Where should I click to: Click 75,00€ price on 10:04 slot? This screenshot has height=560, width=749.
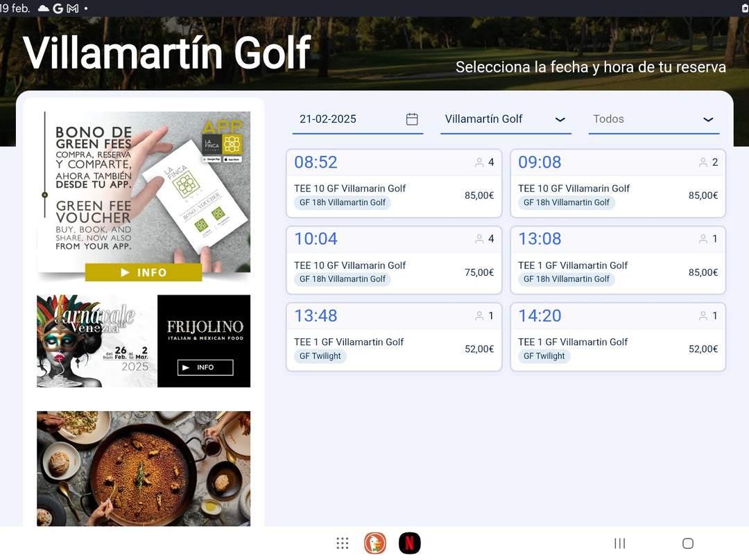coord(479,272)
